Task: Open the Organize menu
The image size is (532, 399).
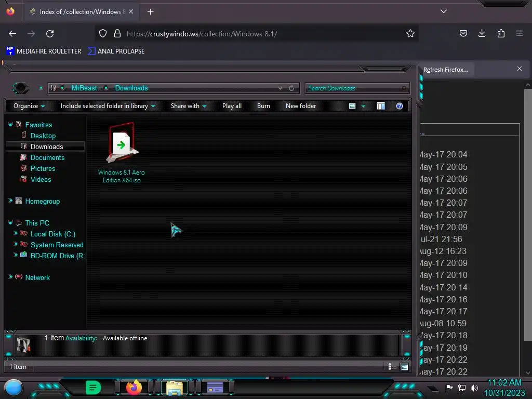Action: tap(29, 106)
